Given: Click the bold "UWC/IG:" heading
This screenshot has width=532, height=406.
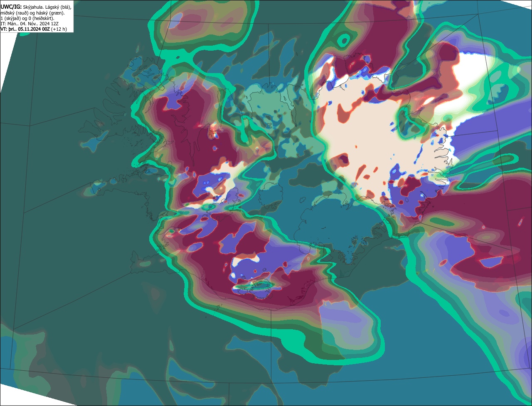Looking at the screenshot, I should pos(11,7).
